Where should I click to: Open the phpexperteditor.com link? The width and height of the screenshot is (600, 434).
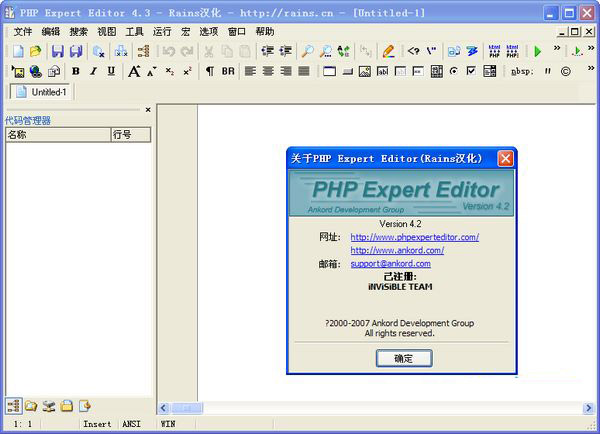coord(414,237)
